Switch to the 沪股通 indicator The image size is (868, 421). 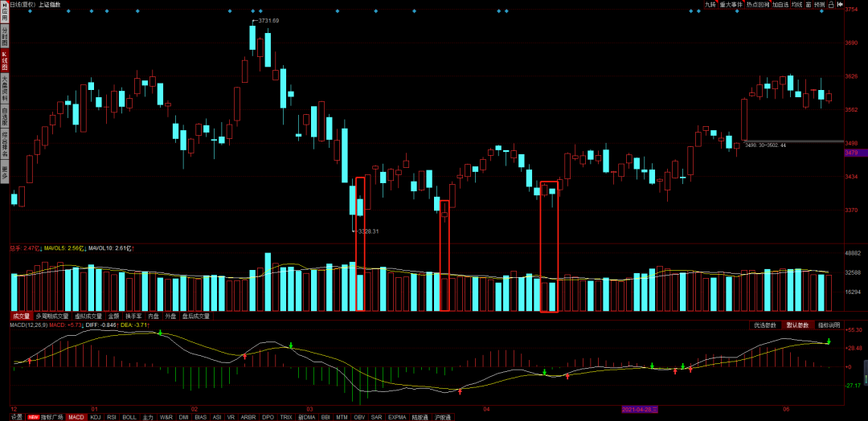pyautogui.click(x=443, y=417)
